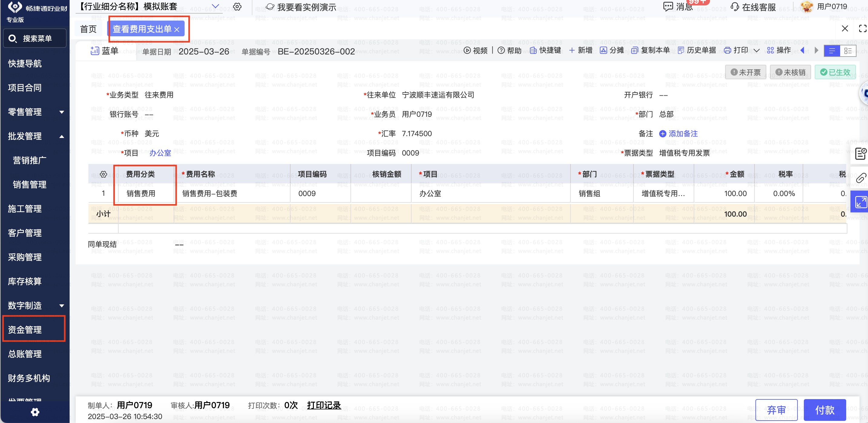
Task: Open the 视频 tutorial
Action: pos(475,51)
